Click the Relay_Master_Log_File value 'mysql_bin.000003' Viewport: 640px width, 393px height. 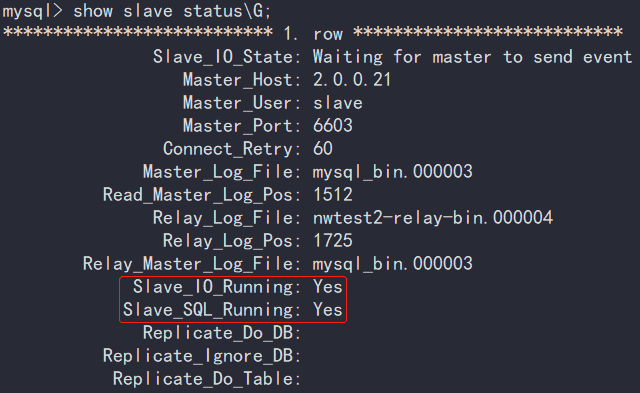click(393, 264)
